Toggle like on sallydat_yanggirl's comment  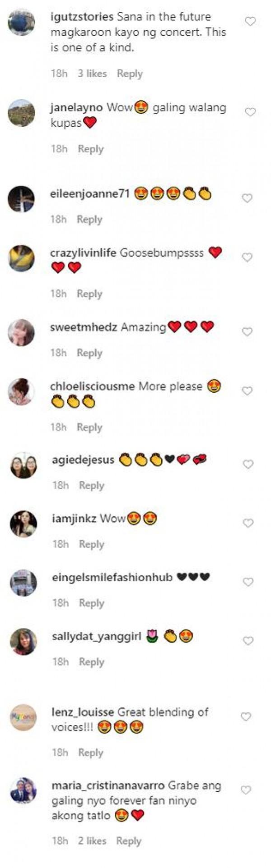tap(248, 641)
